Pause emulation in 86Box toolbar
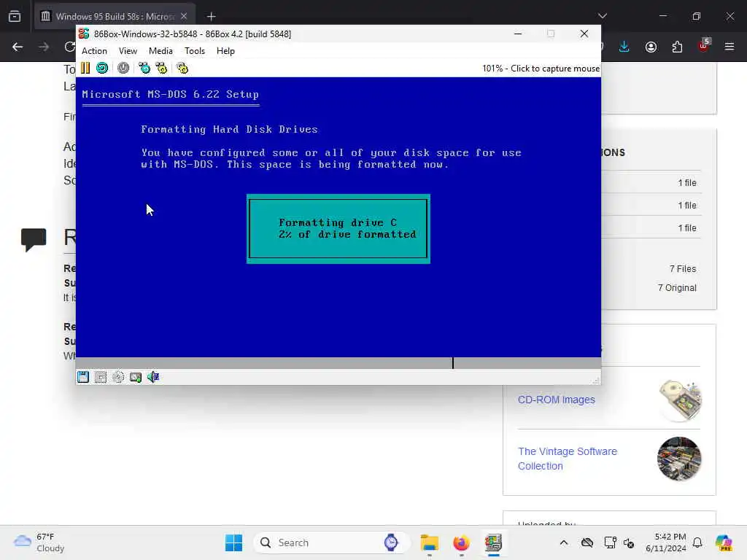This screenshot has width=747, height=560. 85,68
